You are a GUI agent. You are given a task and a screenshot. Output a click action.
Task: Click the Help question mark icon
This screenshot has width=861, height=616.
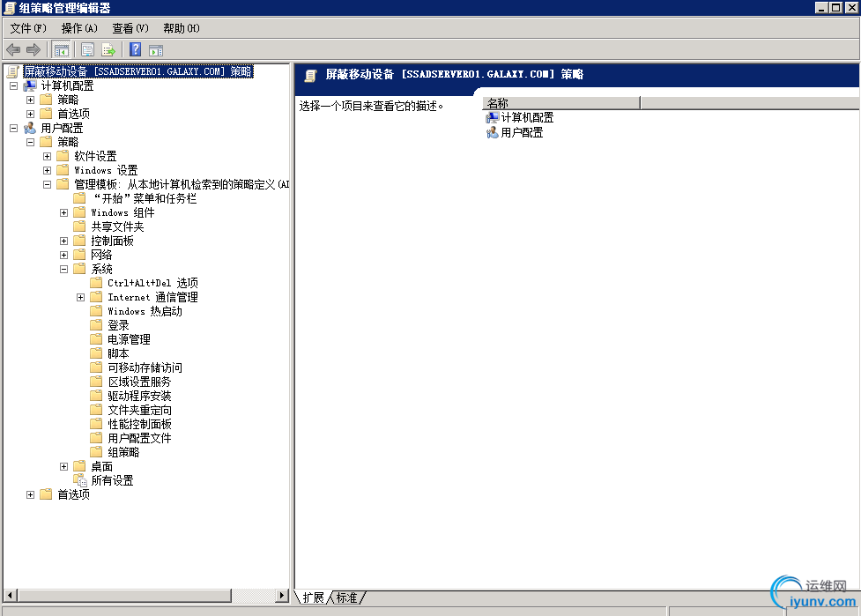tap(134, 49)
